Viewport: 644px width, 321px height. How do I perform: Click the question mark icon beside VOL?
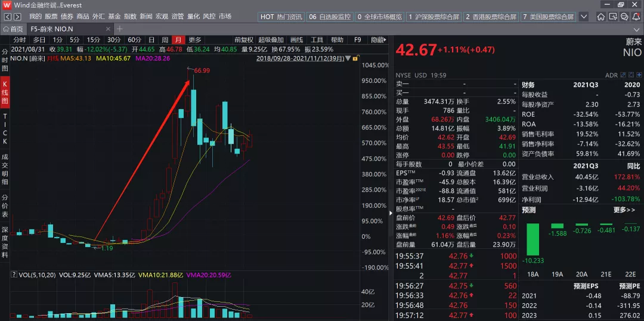tap(14, 275)
